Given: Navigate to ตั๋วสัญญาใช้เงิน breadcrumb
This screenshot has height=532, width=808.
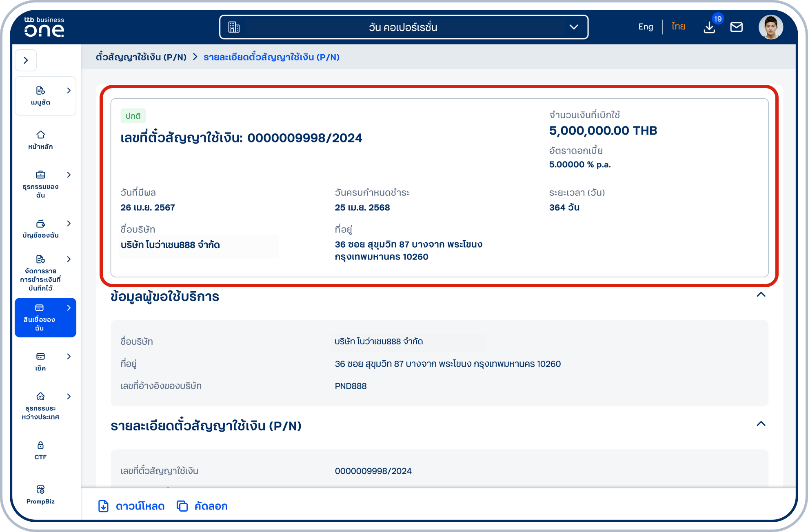Looking at the screenshot, I should (142, 57).
